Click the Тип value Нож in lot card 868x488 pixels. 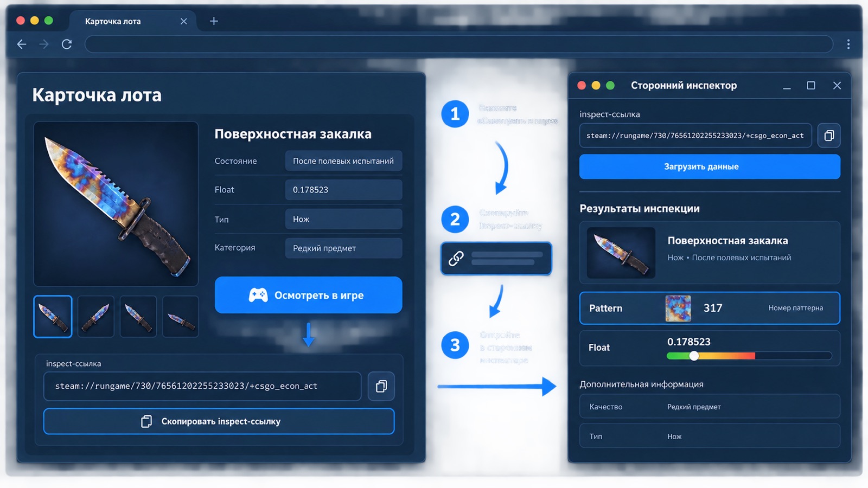(343, 219)
